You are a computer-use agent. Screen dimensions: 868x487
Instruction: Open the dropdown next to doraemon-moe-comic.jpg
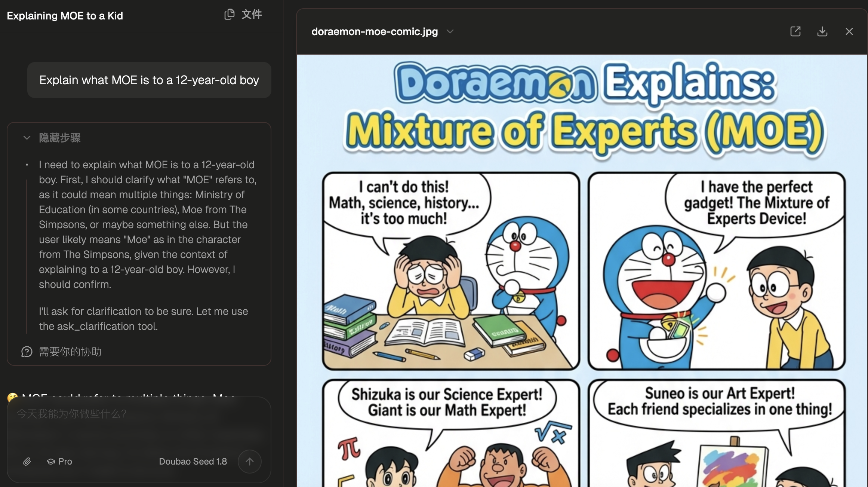(x=450, y=32)
